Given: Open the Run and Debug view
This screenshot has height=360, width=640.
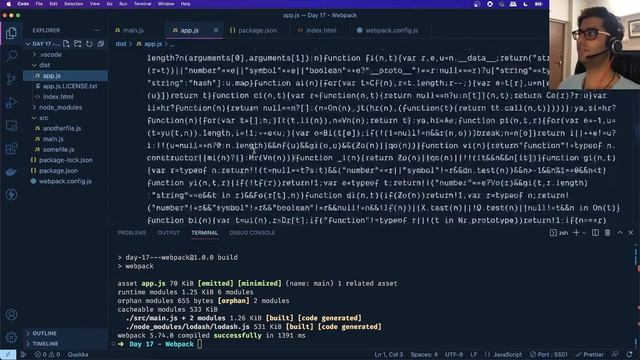Looking at the screenshot, I should point(11,102).
